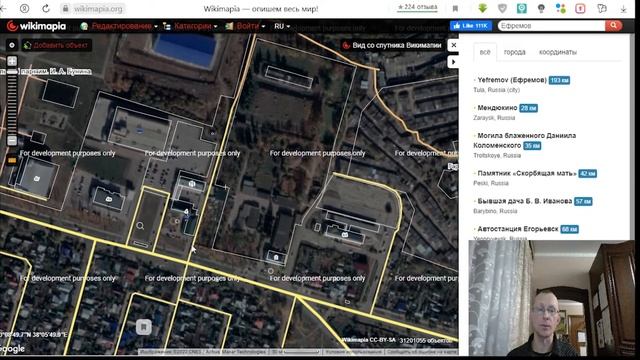Open the Войти dropdown menu

(x=245, y=26)
